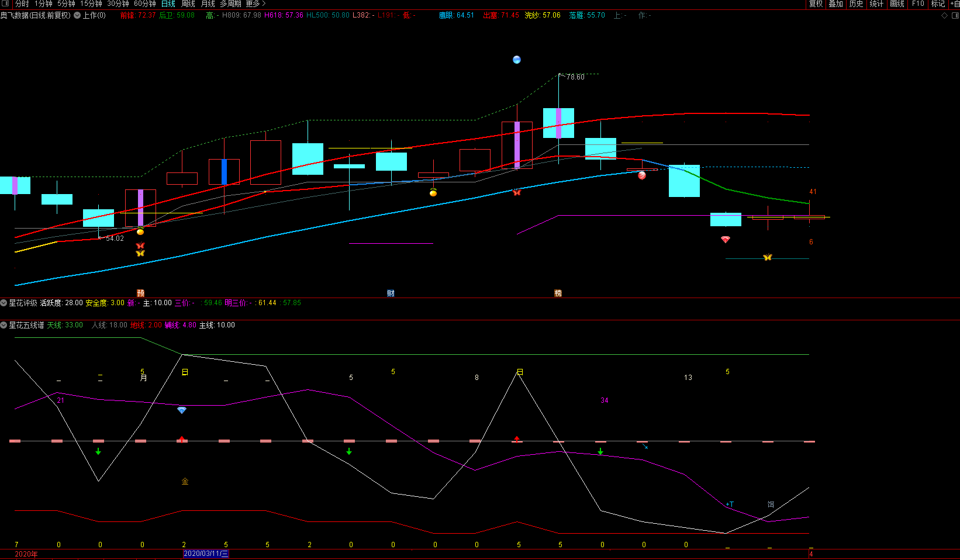Collapse the 星花五线谱 indicator panel

tap(4, 325)
